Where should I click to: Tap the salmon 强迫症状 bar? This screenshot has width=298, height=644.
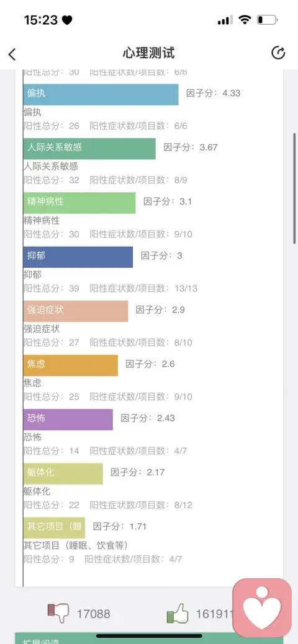(76, 311)
